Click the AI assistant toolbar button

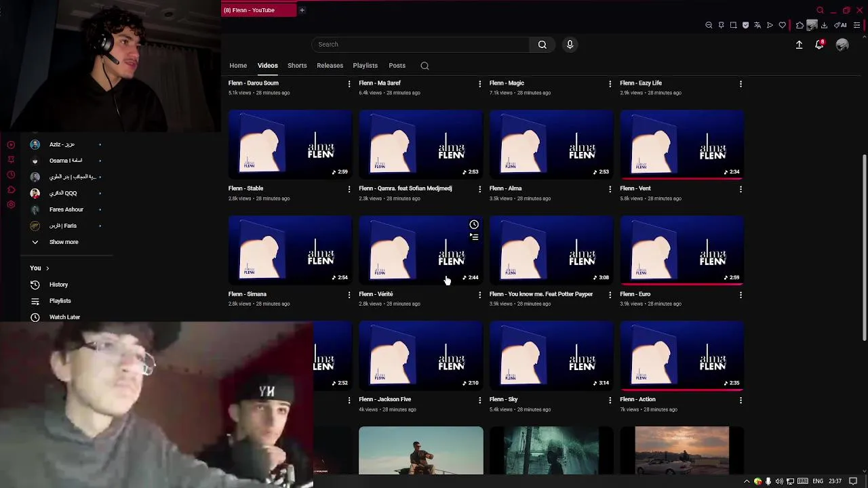point(840,25)
